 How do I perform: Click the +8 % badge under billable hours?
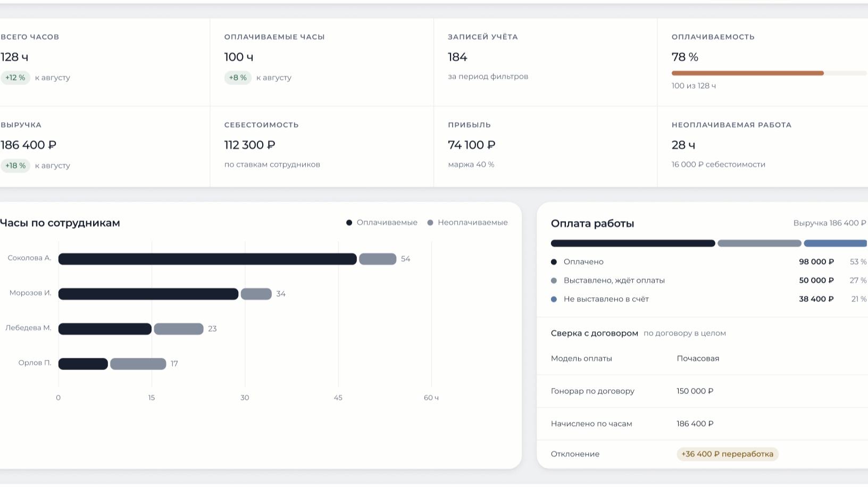click(x=238, y=78)
